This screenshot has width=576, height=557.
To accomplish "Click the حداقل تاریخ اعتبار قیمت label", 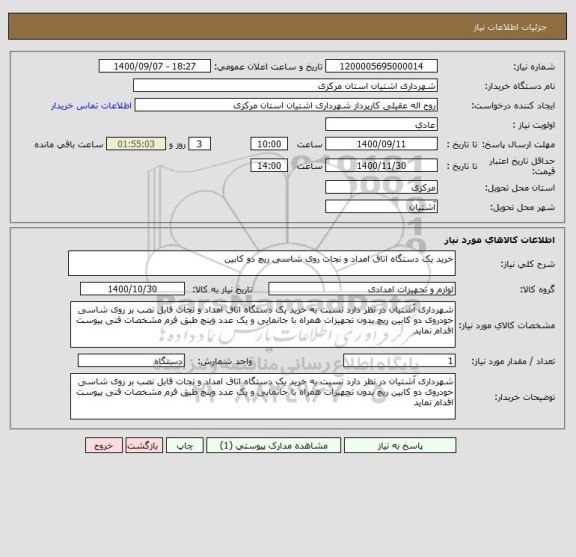I will point(522,166).
